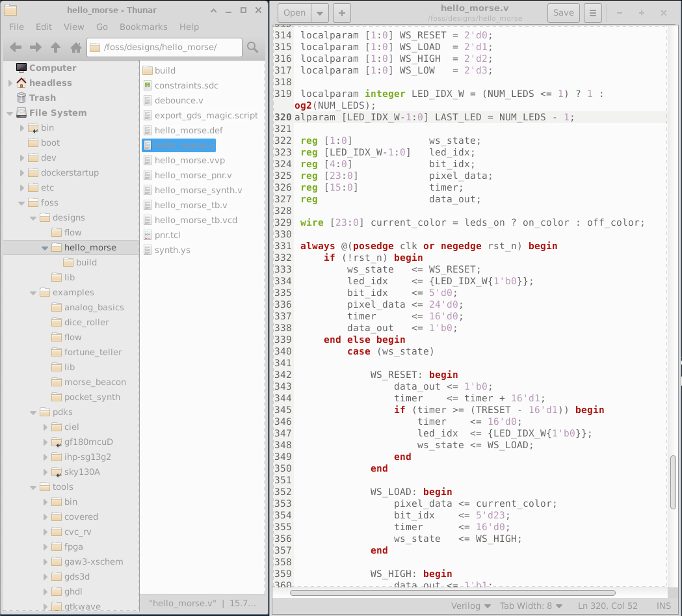
Task: Expand the headless home tree node
Action: pos(10,83)
